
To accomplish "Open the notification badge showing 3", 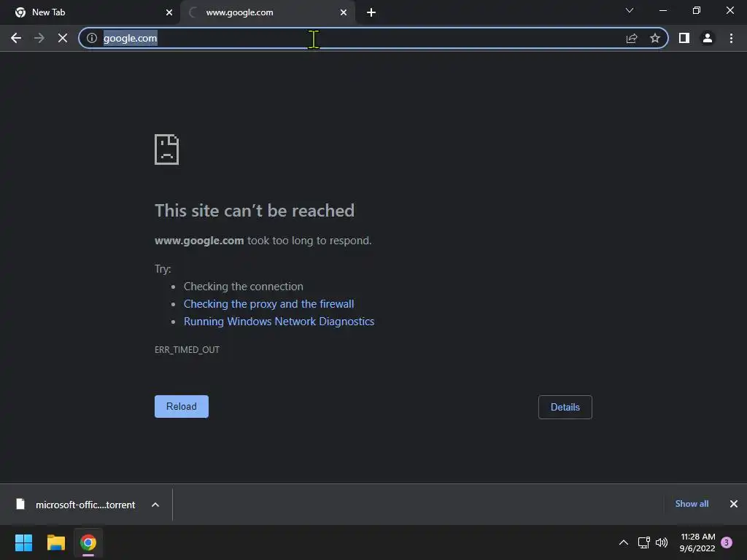I will pyautogui.click(x=727, y=542).
